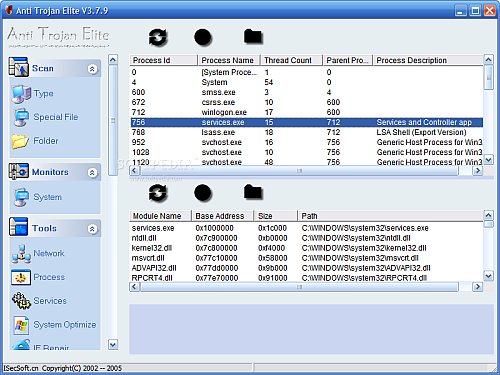Select the ADVAPI32.dll module row

tap(306, 268)
